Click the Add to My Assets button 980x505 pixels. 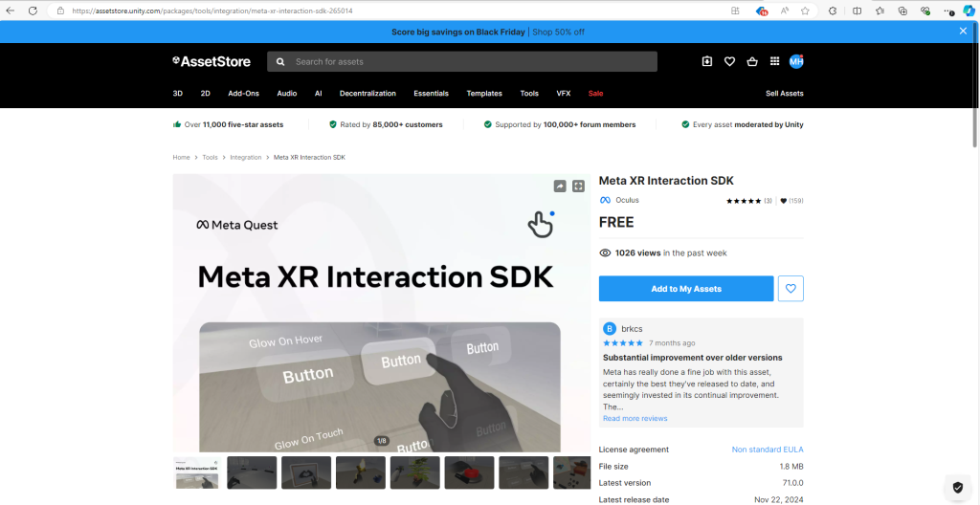tap(685, 289)
